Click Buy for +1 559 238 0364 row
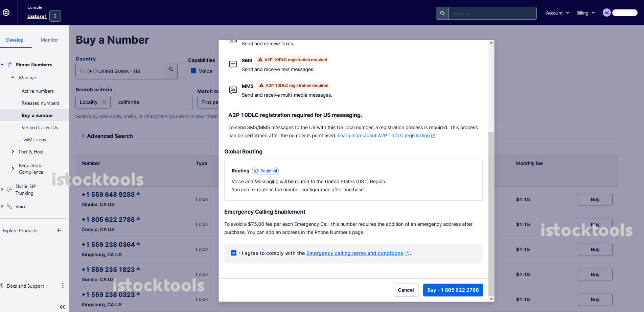 [595, 249]
